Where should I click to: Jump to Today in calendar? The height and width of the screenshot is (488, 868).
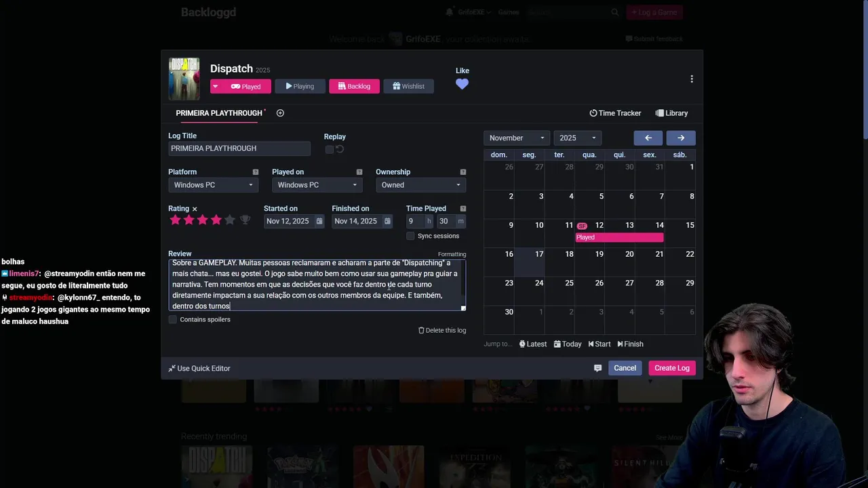point(568,344)
